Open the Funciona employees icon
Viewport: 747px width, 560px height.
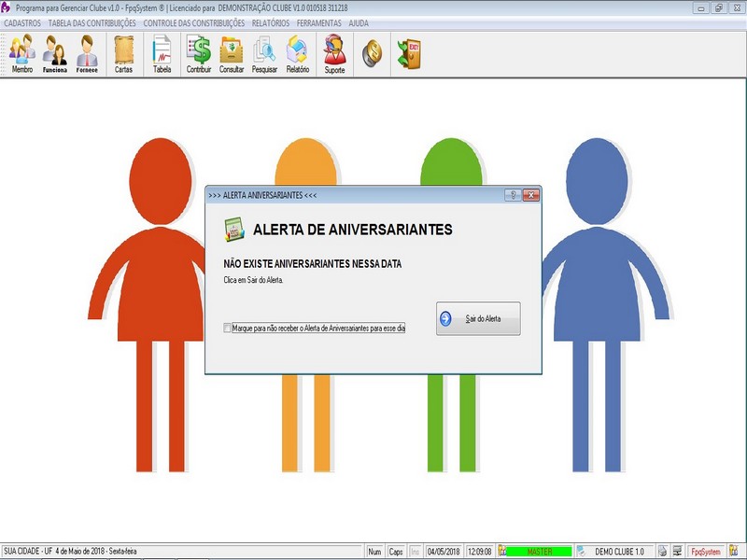(x=55, y=54)
